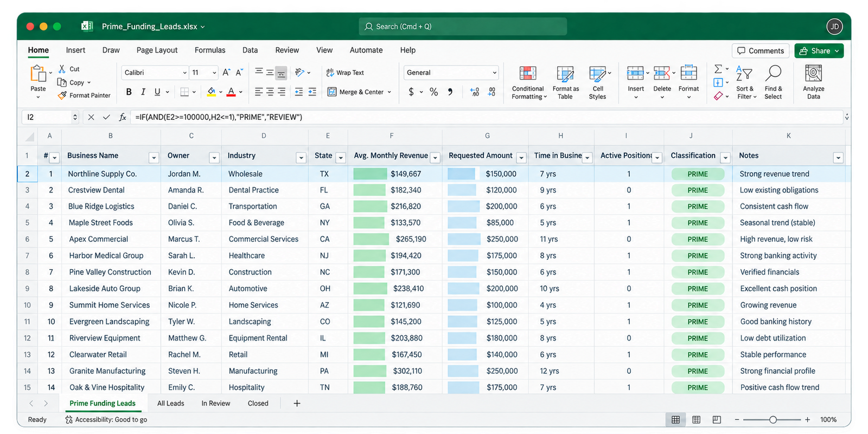The width and height of the screenshot is (868, 434).
Task: Open the Sort & Filter tool
Action: click(745, 82)
